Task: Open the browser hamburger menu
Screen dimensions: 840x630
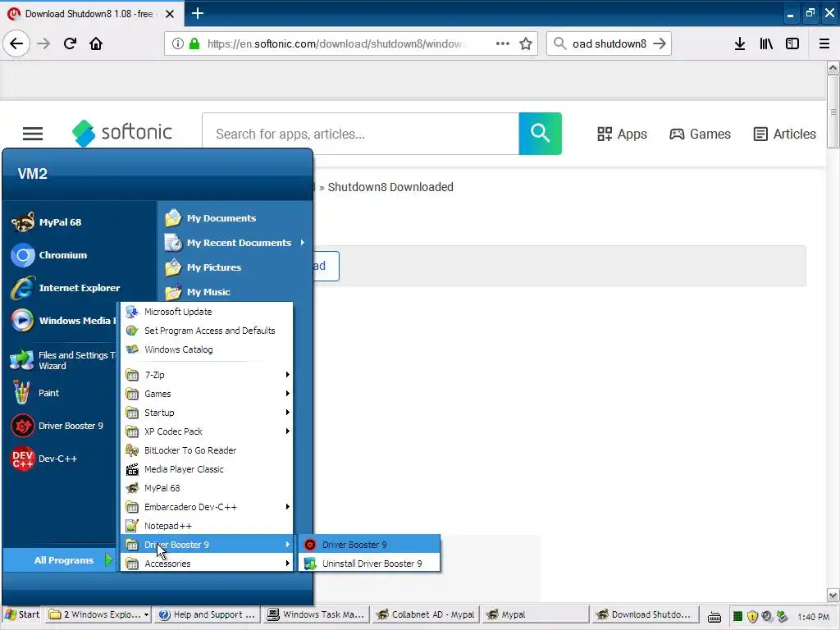Action: point(824,43)
